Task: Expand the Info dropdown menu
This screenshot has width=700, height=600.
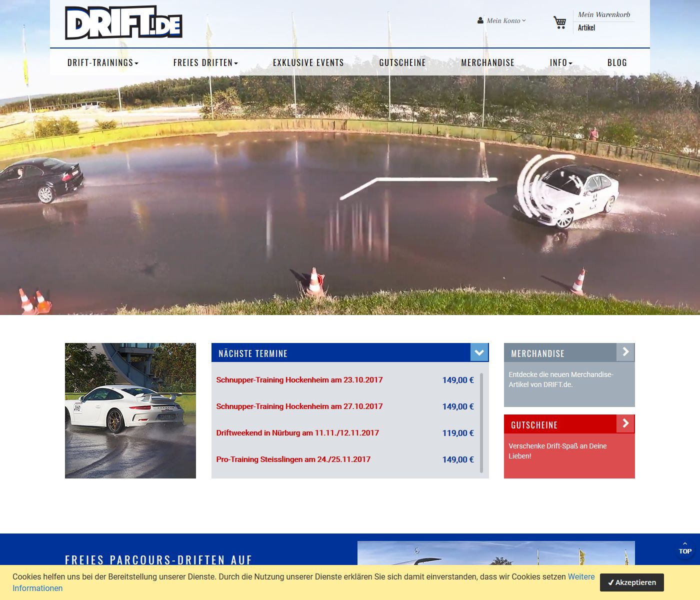Action: coord(561,62)
